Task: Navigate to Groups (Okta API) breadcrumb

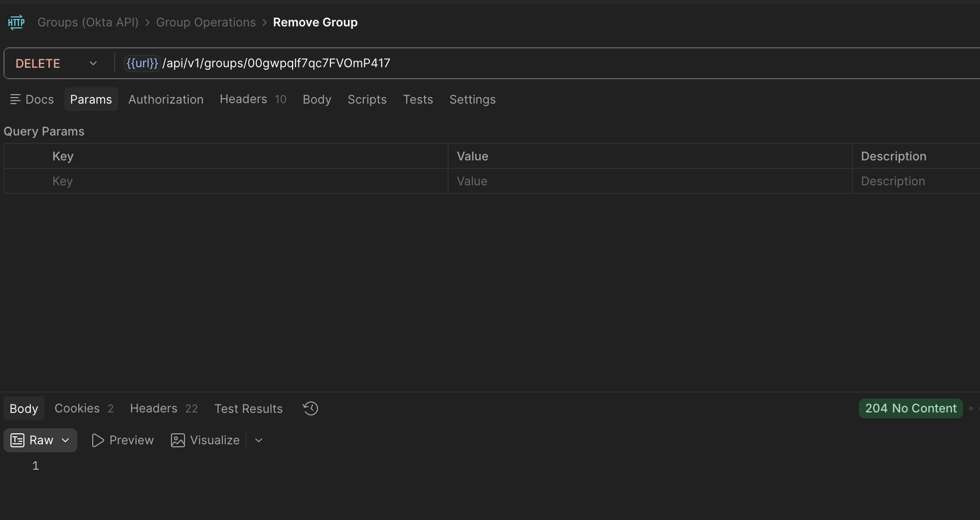Action: pyautogui.click(x=88, y=22)
